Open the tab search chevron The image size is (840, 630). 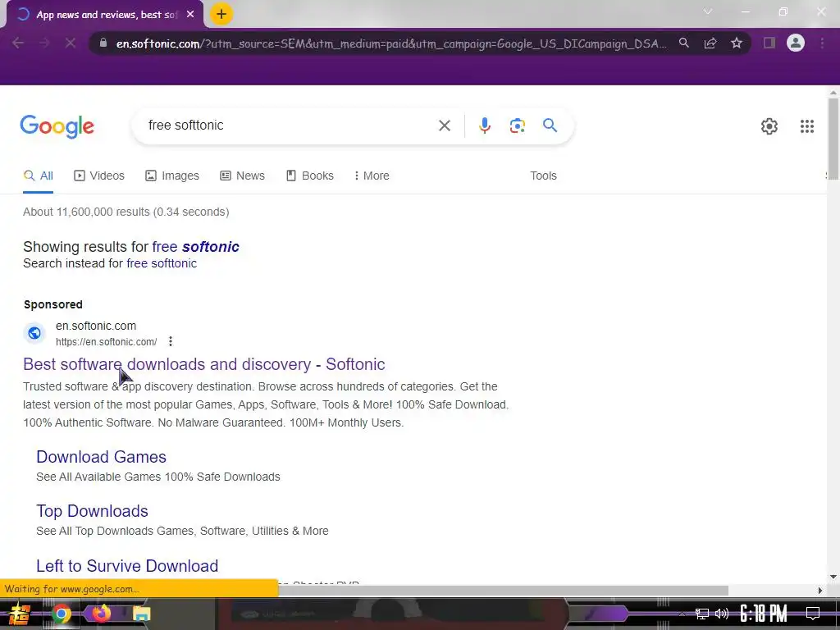(708, 11)
